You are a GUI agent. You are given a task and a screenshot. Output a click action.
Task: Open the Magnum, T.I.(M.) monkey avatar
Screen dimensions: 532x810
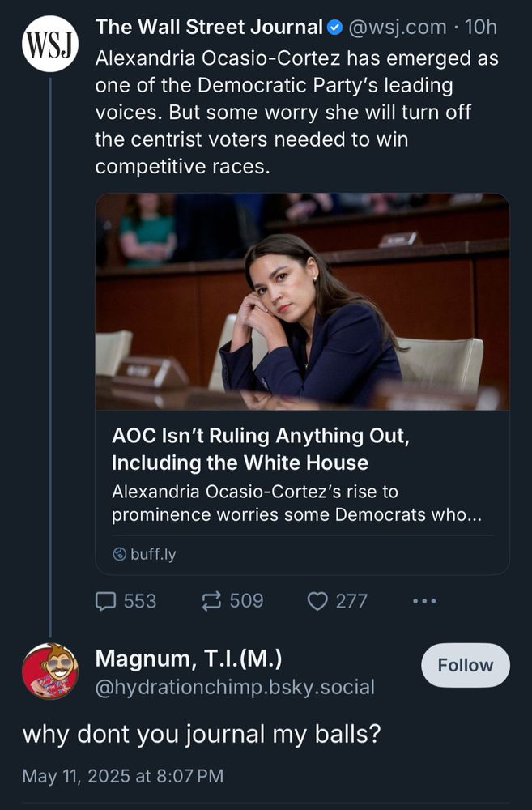49,671
